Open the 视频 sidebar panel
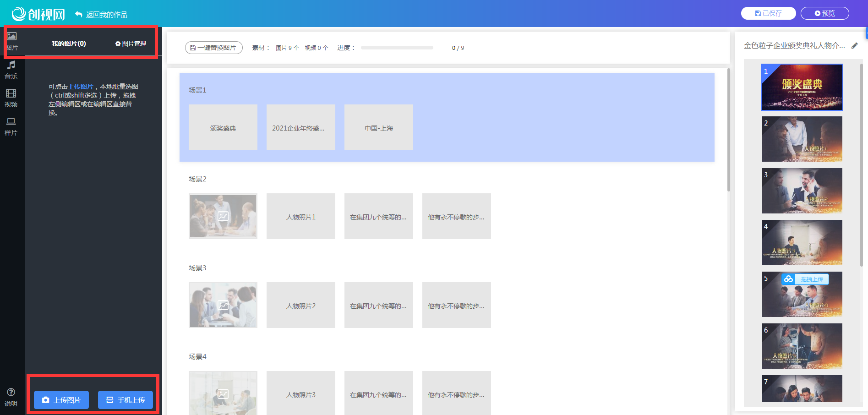 (x=11, y=98)
